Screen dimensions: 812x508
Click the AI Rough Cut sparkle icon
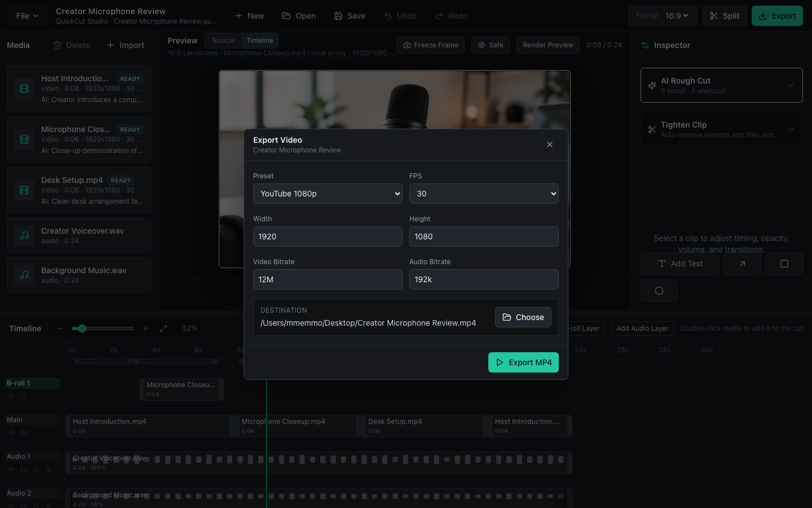[x=652, y=85]
